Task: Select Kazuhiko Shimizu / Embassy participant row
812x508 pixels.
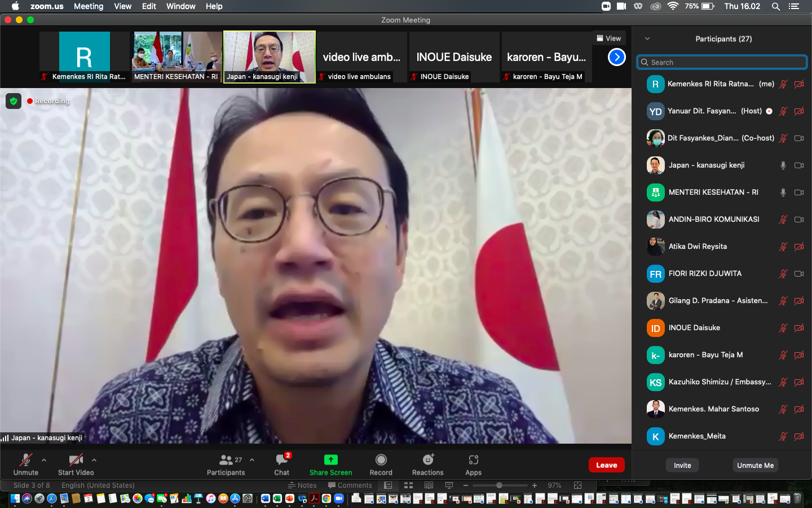Action: point(722,382)
